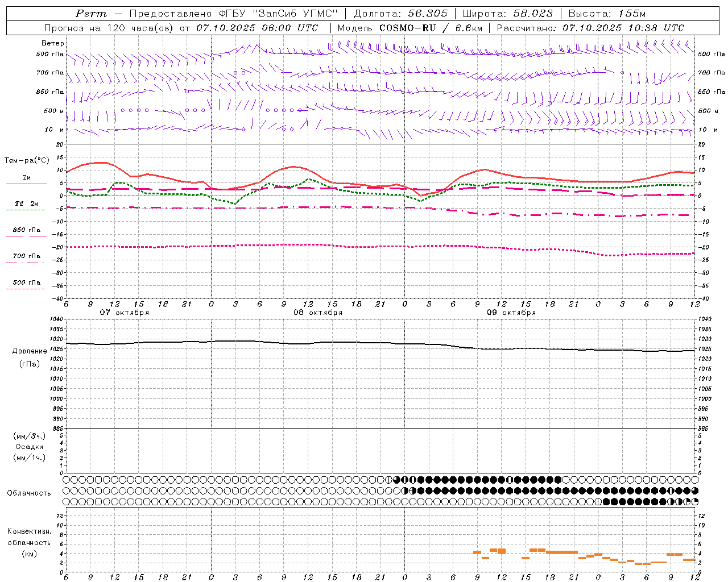Click the "500 м" wind level label on the left axis

pos(54,111)
